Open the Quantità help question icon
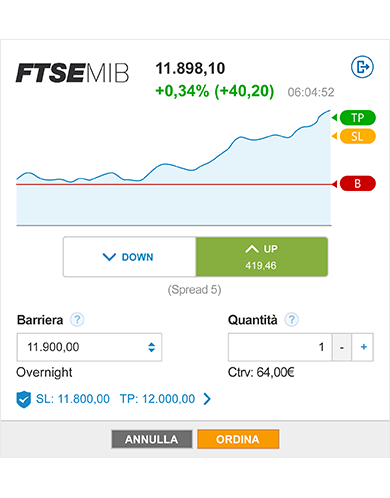The height and width of the screenshot is (498, 390). [x=291, y=320]
